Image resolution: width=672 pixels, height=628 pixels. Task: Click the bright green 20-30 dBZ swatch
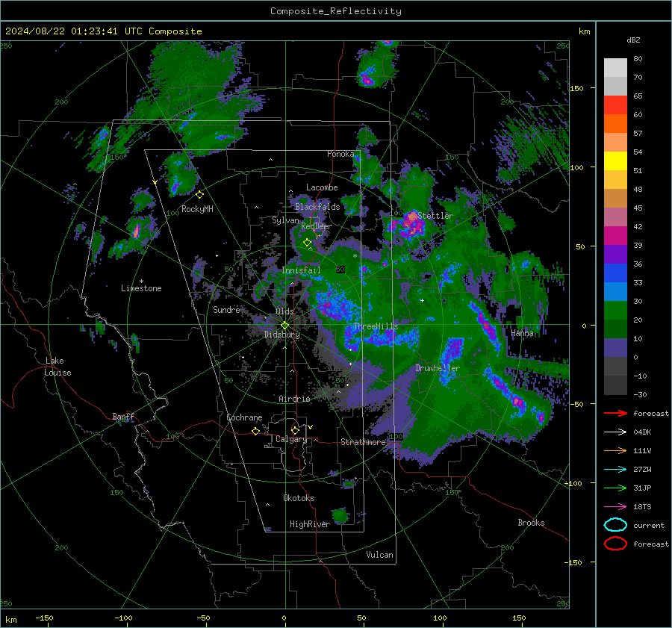[x=615, y=311]
